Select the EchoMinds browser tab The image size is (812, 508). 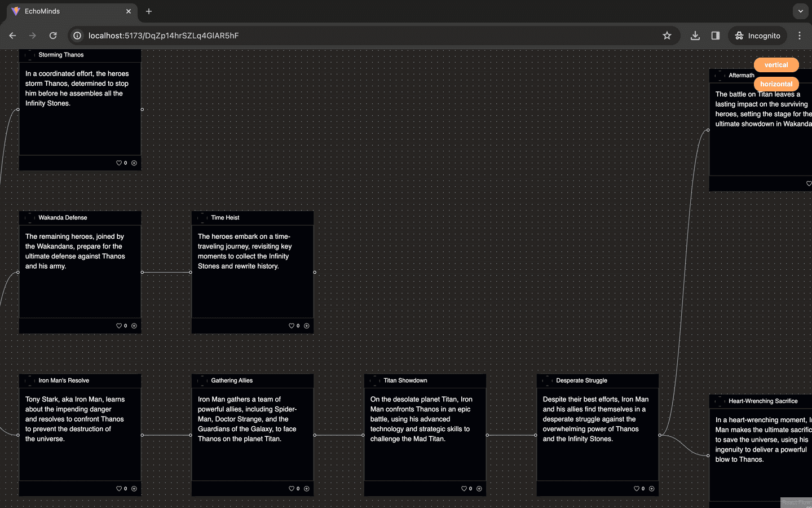pyautogui.click(x=72, y=11)
